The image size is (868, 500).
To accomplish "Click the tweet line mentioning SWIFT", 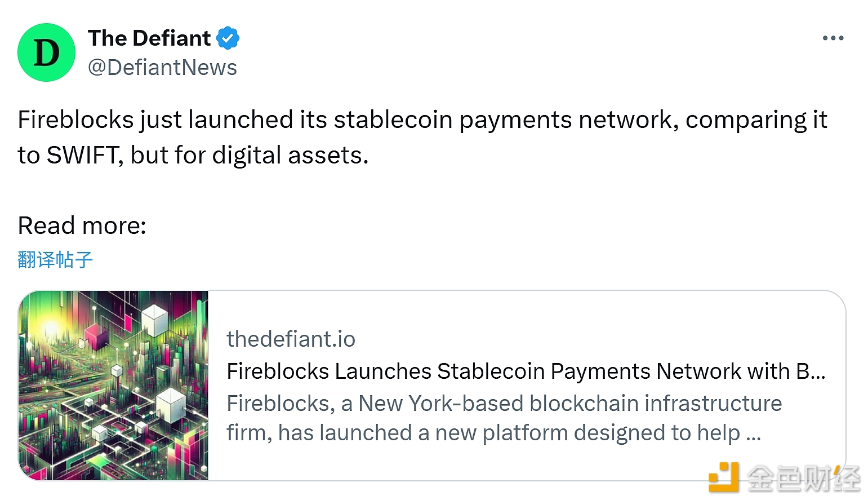I will [x=193, y=155].
